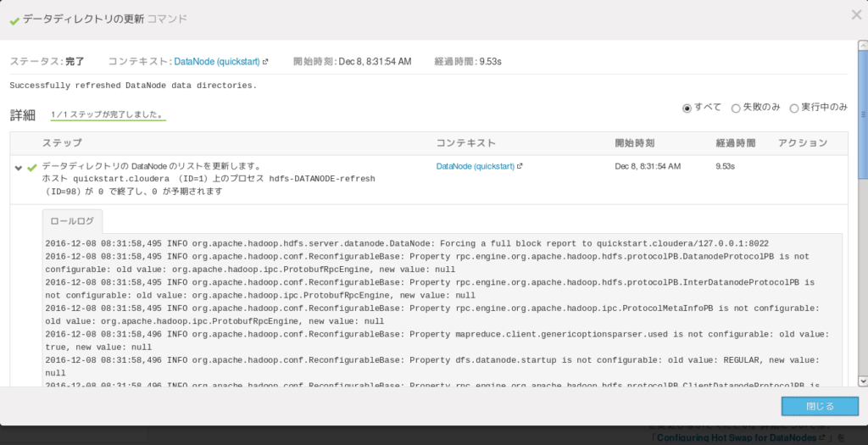Click the log line mentioning dfs.datanode.startup
Viewport: 868px width, 445px height.
[431, 366]
